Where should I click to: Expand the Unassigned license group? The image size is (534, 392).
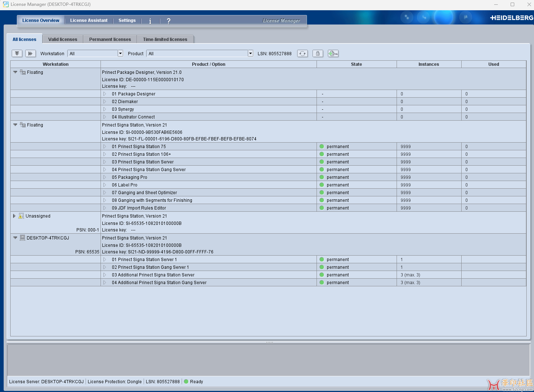14,216
